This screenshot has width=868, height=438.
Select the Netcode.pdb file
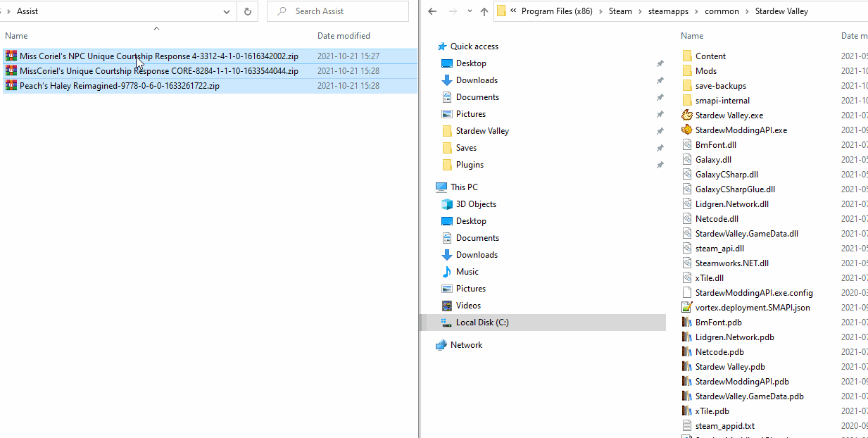(719, 352)
